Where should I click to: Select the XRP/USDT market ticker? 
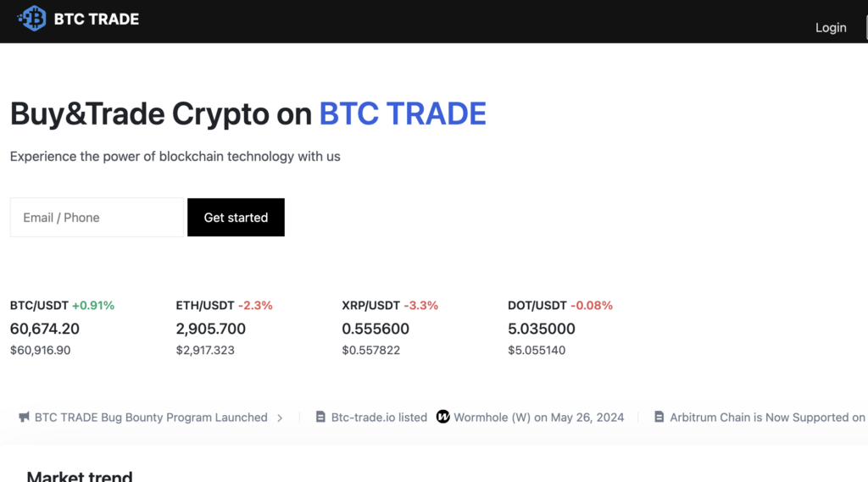pos(370,305)
